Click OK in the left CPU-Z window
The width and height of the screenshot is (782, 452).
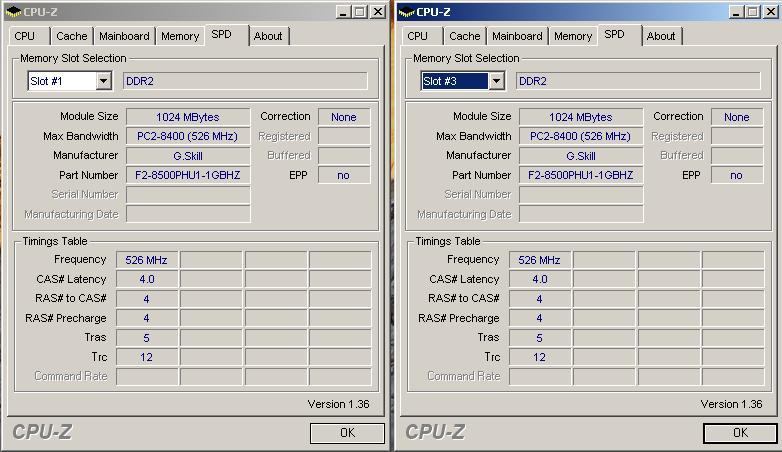(347, 433)
